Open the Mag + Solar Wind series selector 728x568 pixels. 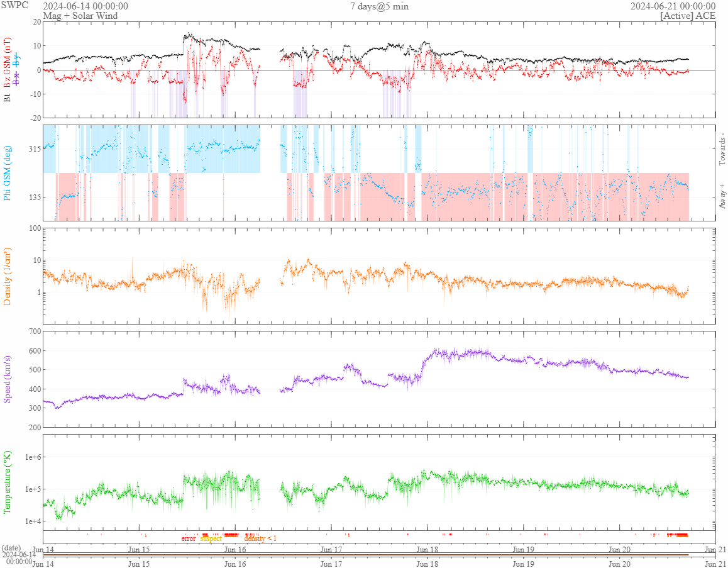point(80,16)
